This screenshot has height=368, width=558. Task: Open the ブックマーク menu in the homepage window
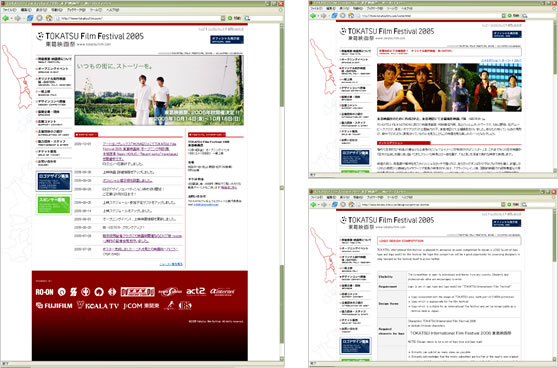click(x=76, y=10)
